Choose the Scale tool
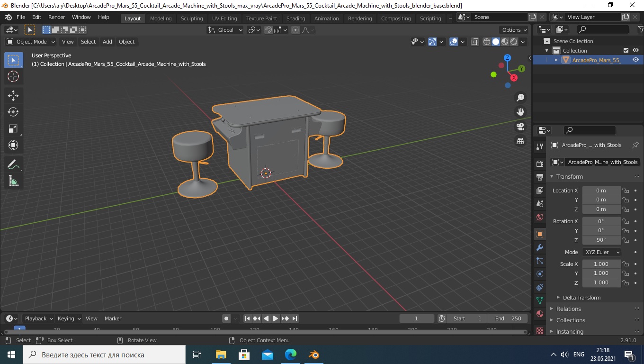644x364 pixels. [x=13, y=128]
